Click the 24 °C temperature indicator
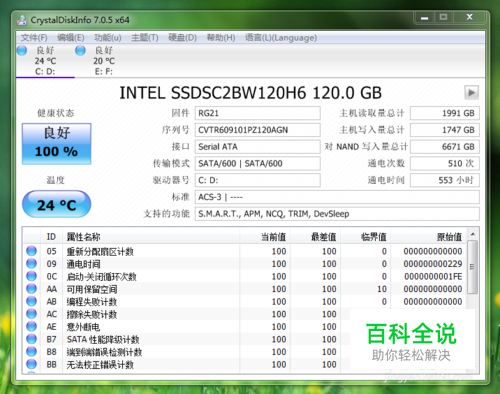The width and height of the screenshot is (500, 394). pyautogui.click(x=57, y=204)
